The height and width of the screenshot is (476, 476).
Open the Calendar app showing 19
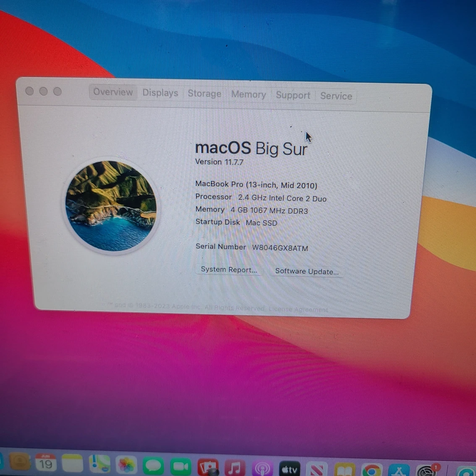click(x=45, y=463)
